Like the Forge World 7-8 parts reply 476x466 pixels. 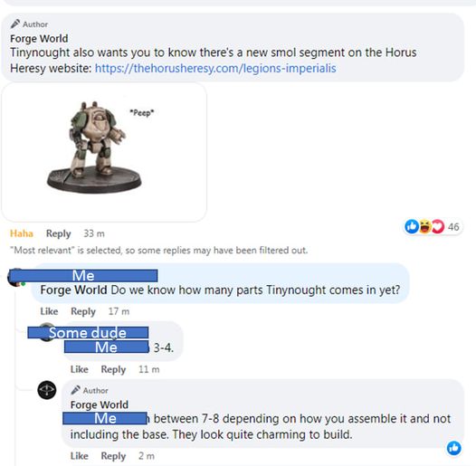(x=80, y=456)
